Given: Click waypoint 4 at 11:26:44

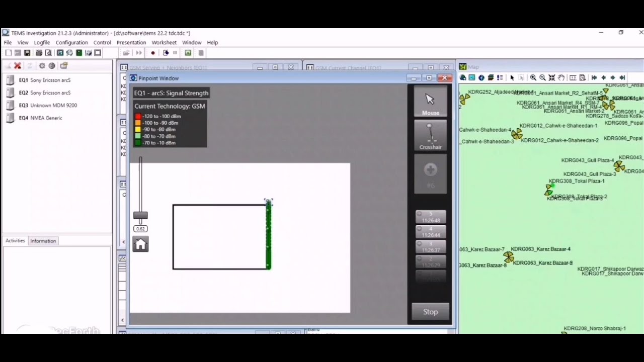Looking at the screenshot, I should pyautogui.click(x=431, y=232).
